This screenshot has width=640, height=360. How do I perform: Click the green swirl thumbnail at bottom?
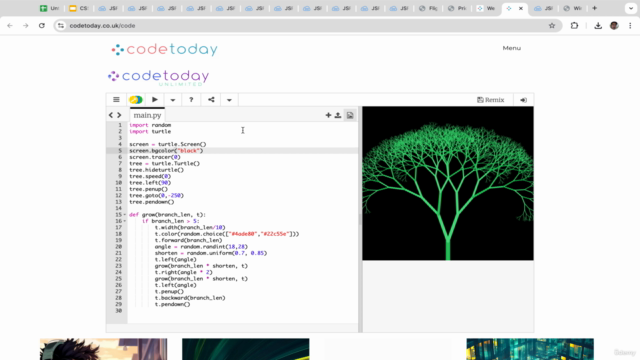pyautogui.click(x=246, y=349)
